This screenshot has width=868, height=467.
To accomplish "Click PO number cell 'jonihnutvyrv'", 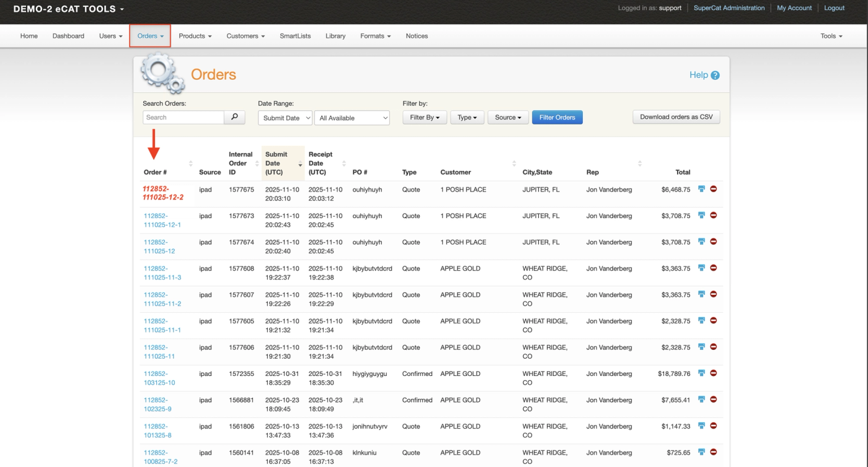I will tap(370, 426).
